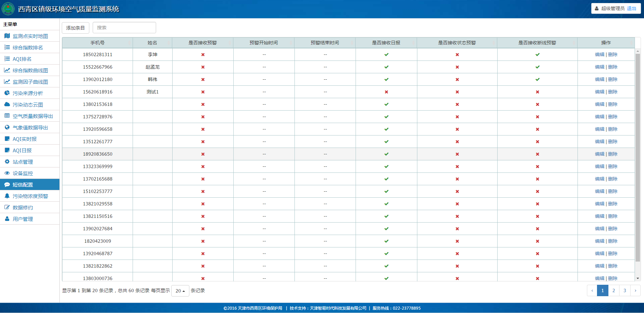Click the table's vertical scrollbar down arrow
644x313 pixels.
(x=638, y=278)
